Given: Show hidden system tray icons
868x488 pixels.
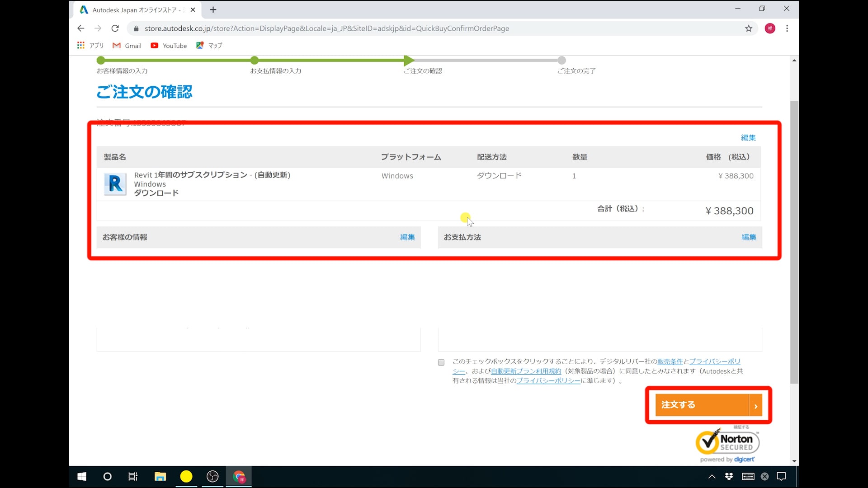Looking at the screenshot, I should pyautogui.click(x=712, y=476).
